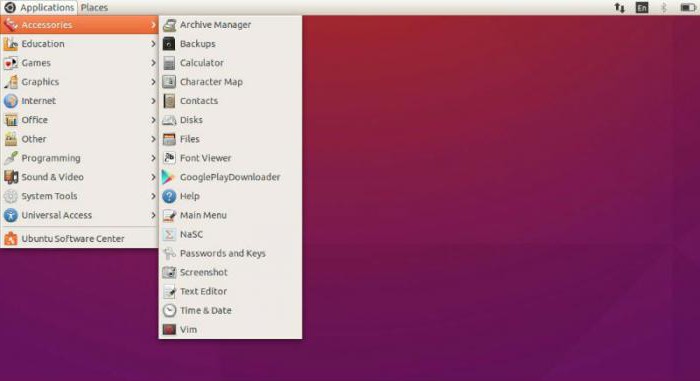Expand the Accessories submenu arrow
The width and height of the screenshot is (700, 381).
[153, 25]
